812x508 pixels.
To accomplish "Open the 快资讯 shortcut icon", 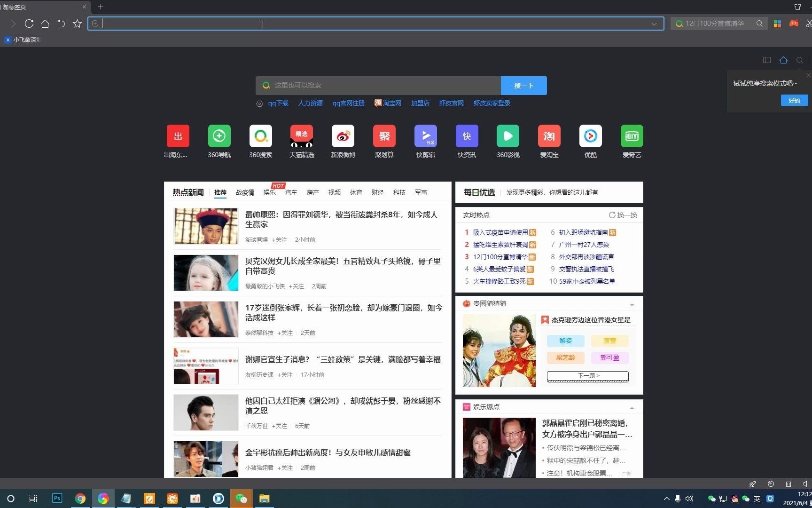I will point(467,136).
